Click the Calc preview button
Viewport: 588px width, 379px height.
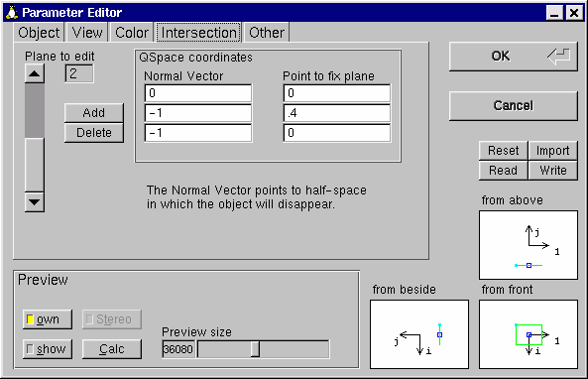tap(112, 349)
